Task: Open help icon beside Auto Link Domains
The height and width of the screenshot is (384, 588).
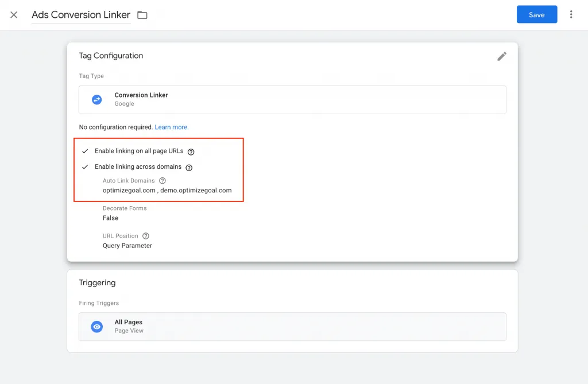Action: coord(163,181)
